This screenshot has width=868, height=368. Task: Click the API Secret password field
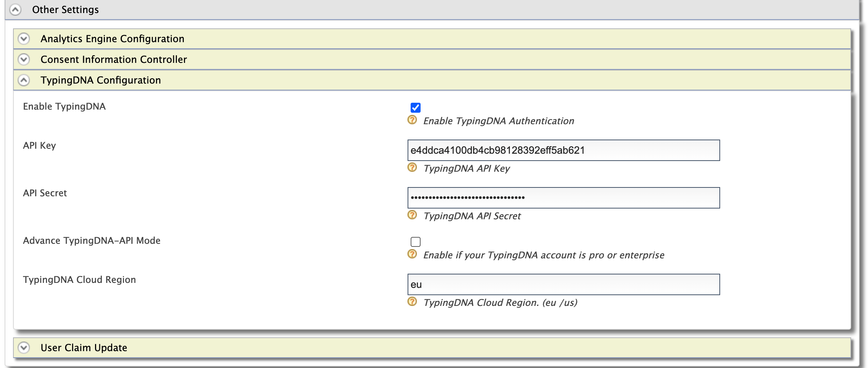click(563, 198)
